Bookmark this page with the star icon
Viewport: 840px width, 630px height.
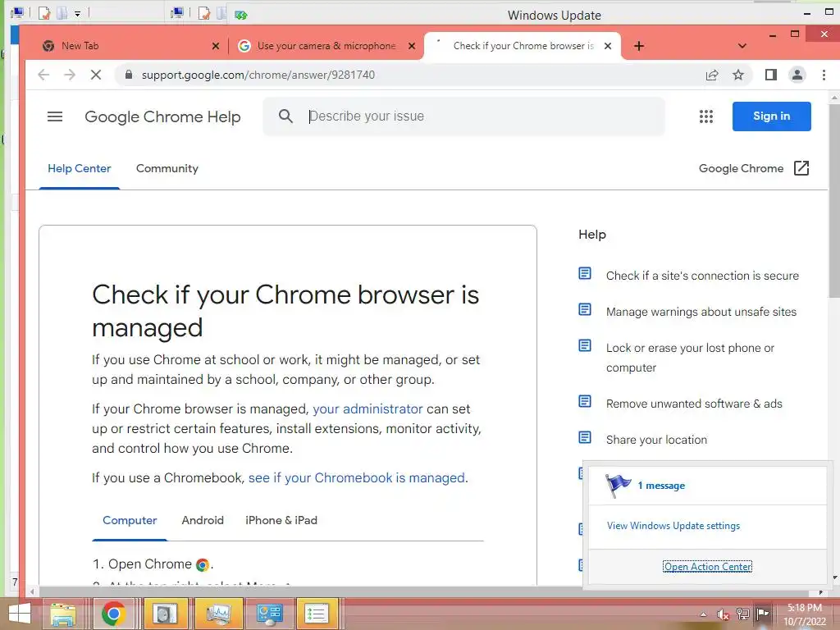click(738, 75)
